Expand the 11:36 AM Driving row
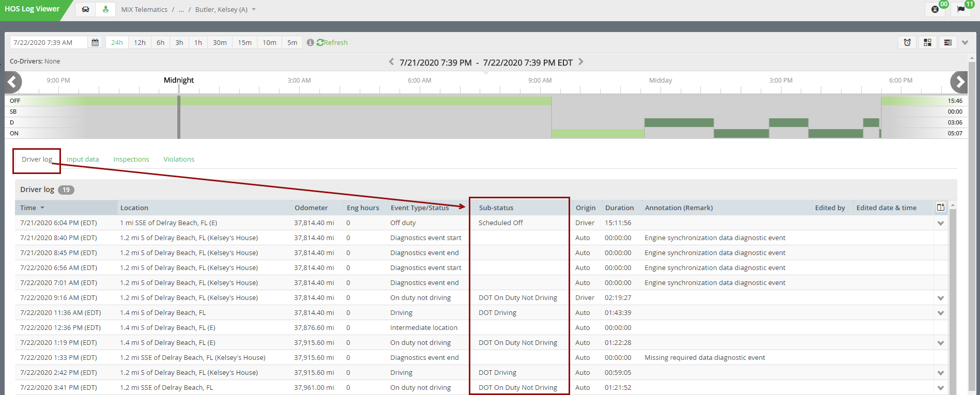Image resolution: width=980 pixels, height=395 pixels. [x=941, y=313]
